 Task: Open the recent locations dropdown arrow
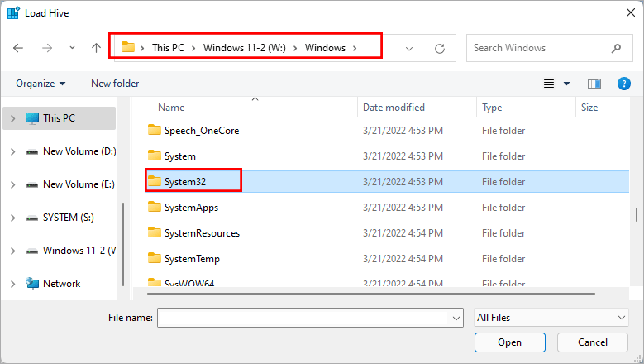(x=72, y=48)
